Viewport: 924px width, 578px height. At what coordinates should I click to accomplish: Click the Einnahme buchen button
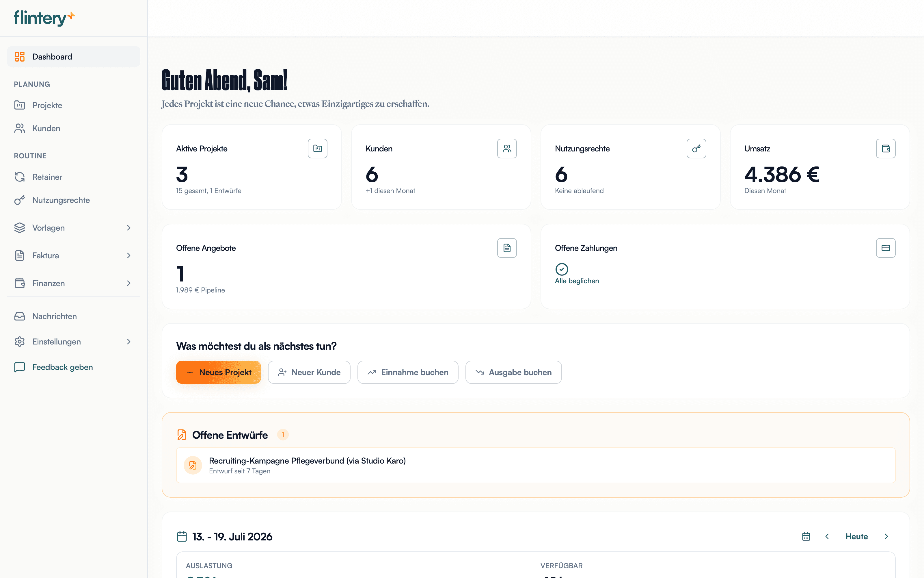tap(408, 372)
